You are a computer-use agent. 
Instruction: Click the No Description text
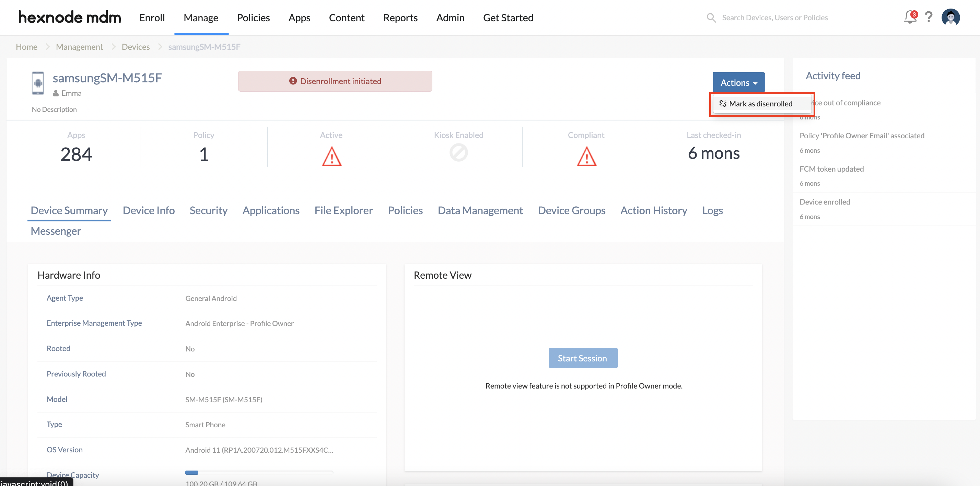click(x=54, y=109)
